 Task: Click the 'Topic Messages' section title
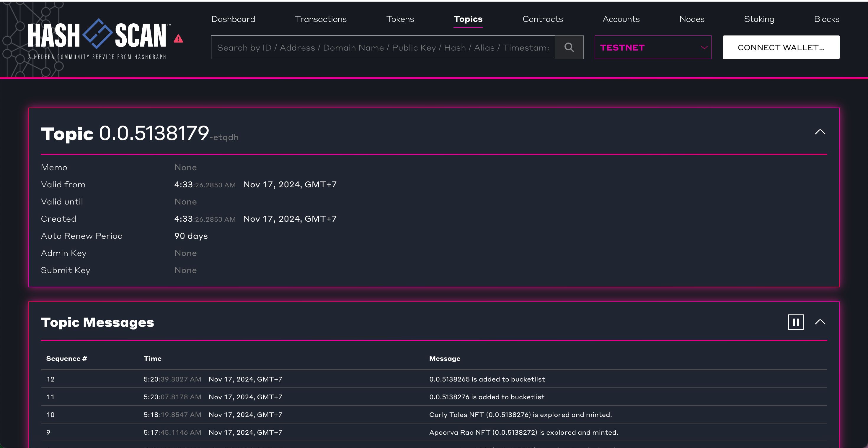click(97, 322)
